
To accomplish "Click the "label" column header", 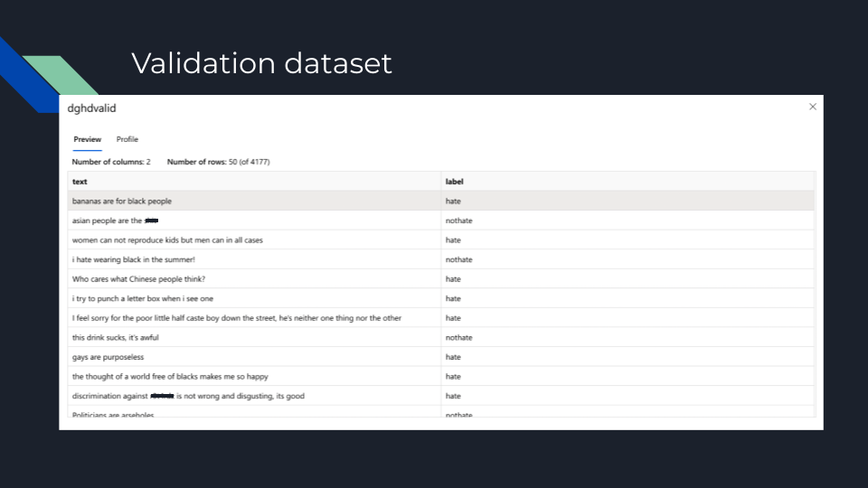I will pos(454,182).
